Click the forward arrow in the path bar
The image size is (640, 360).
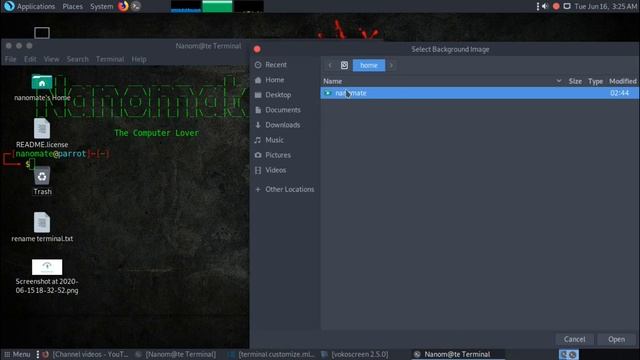coord(391,65)
